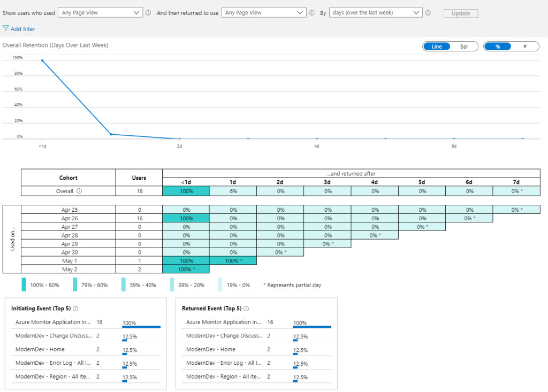Switch chart to Bar view
Screen dimensions: 548x392
pyautogui.click(x=464, y=47)
